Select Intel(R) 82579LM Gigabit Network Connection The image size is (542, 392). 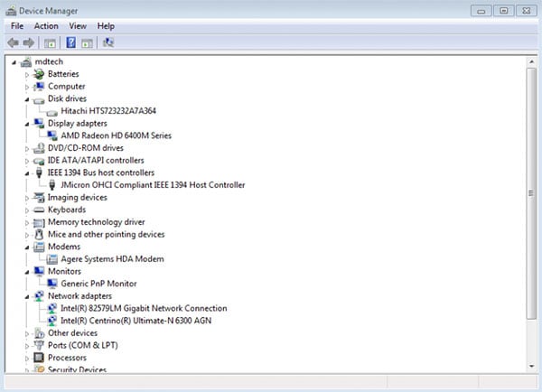pos(144,308)
